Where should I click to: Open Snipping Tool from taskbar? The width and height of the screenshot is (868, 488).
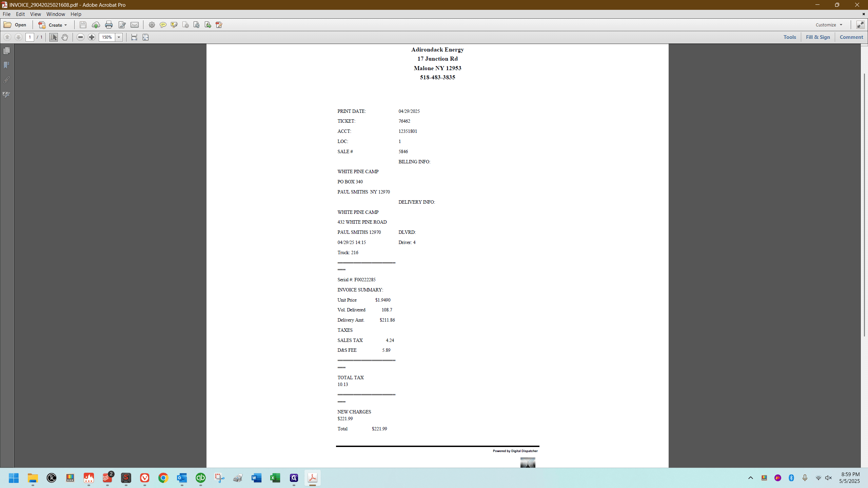click(x=219, y=478)
